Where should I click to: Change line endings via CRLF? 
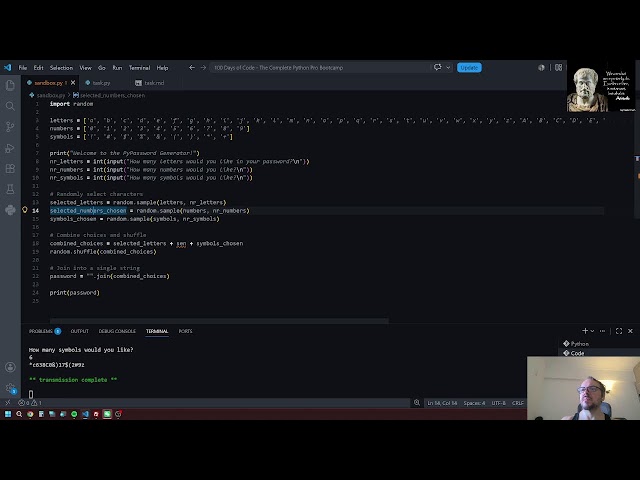pyautogui.click(x=518, y=403)
